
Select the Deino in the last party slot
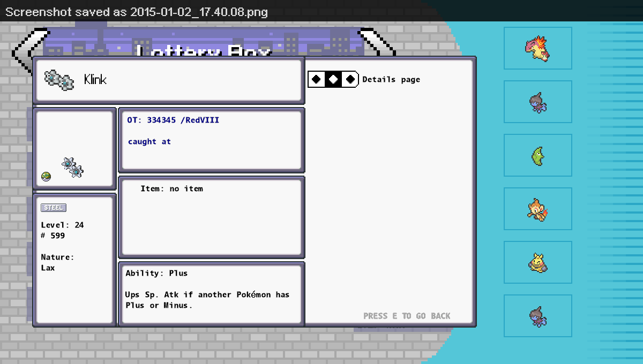[x=537, y=316]
